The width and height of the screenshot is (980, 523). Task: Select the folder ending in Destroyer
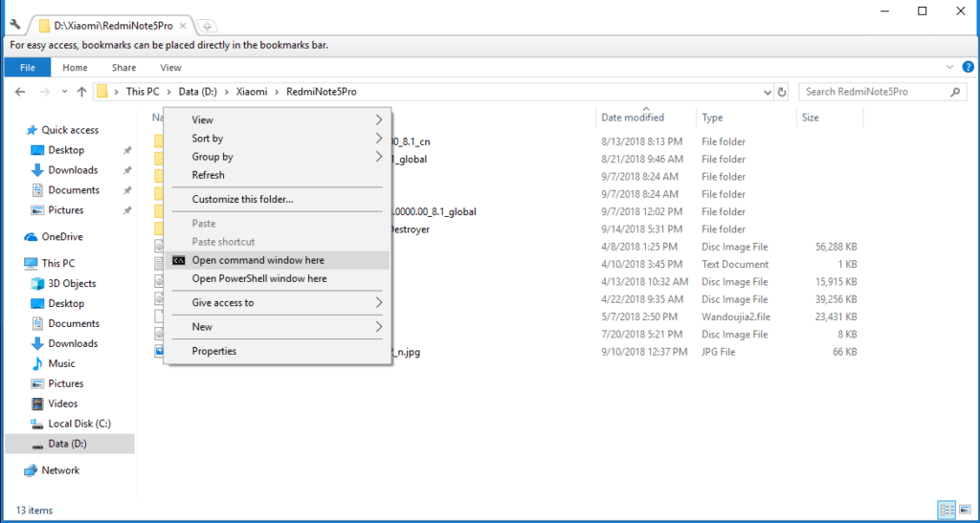505,229
